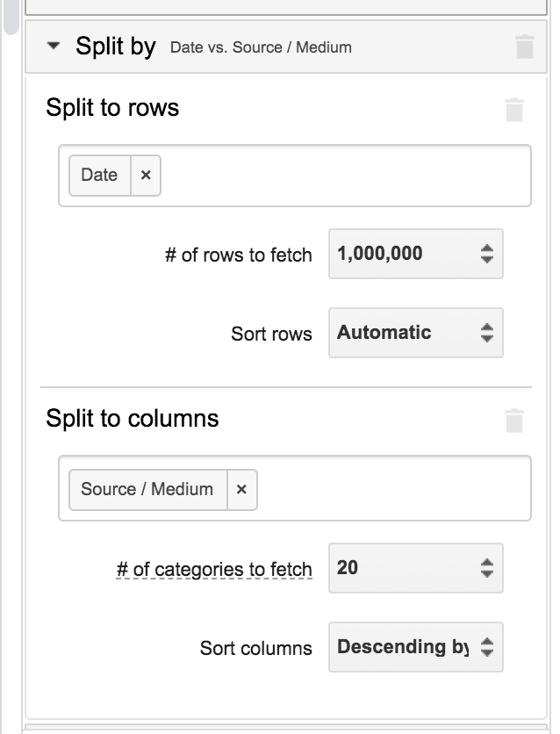Click trash icon beside Split to columns
This screenshot has width=560, height=734.
click(514, 421)
